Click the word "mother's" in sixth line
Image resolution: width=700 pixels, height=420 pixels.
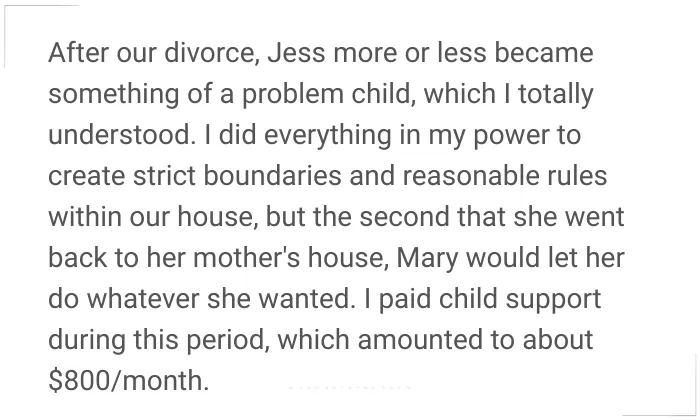tap(247, 258)
